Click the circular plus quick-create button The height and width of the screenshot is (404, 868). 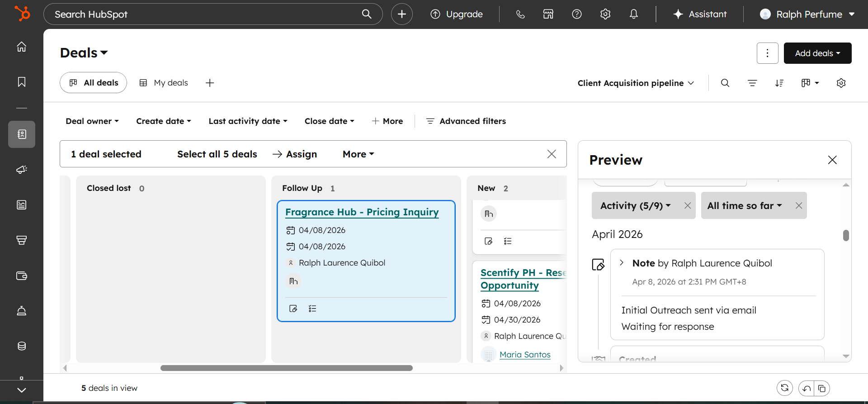click(x=402, y=14)
